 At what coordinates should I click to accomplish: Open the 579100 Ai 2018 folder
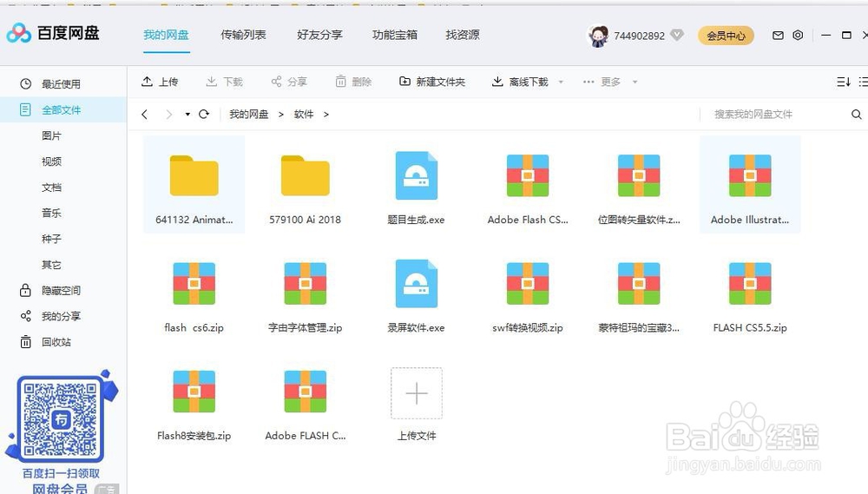305,175
